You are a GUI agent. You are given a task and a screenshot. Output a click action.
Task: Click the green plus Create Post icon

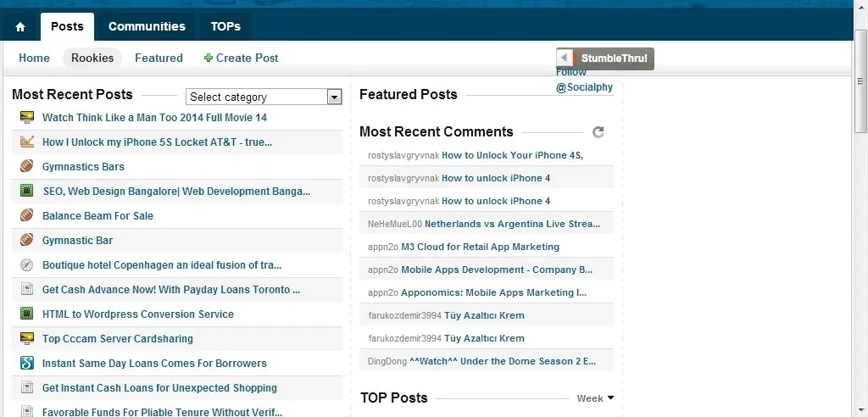point(209,58)
